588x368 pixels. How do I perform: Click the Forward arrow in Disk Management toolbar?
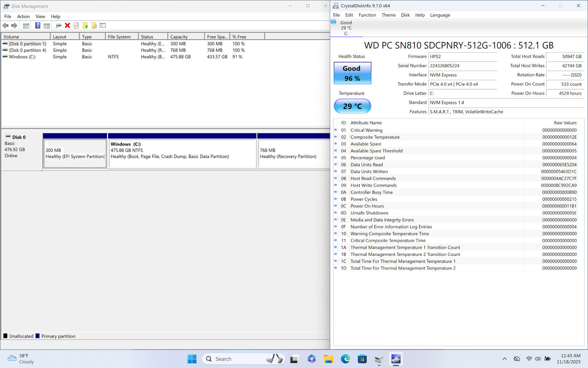(14, 25)
